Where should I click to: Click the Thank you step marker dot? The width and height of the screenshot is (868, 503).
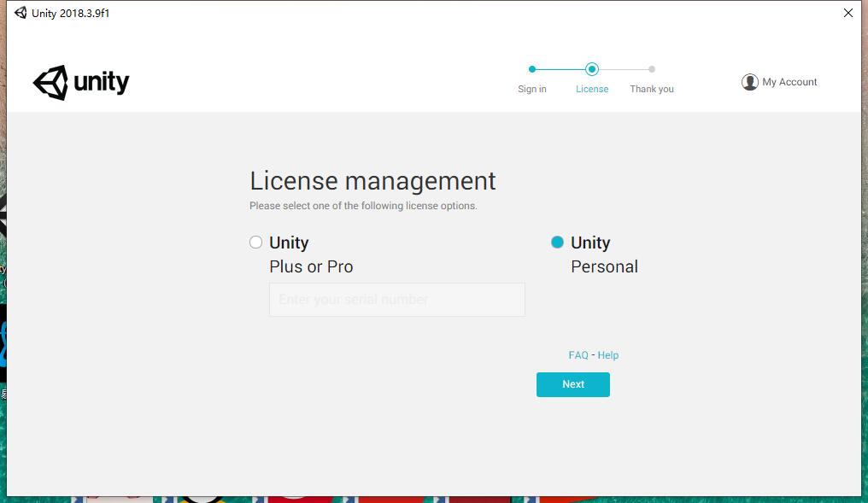pyautogui.click(x=652, y=69)
